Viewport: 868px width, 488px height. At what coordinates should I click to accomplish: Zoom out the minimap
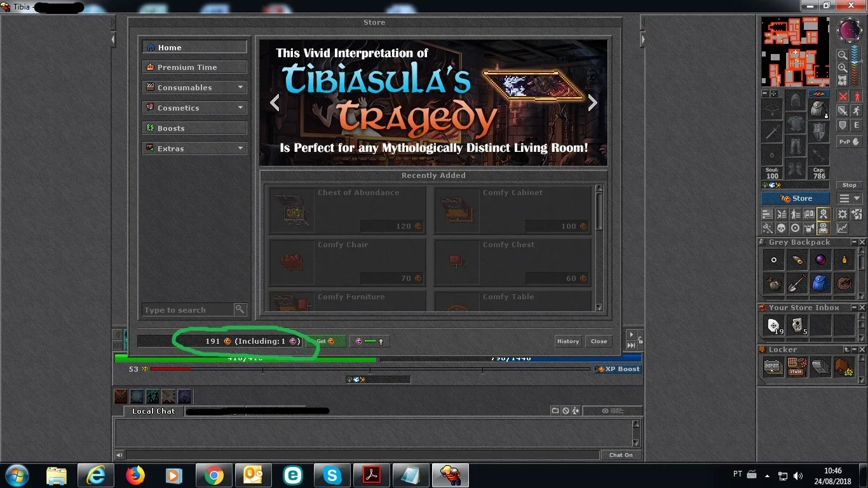[x=842, y=55]
